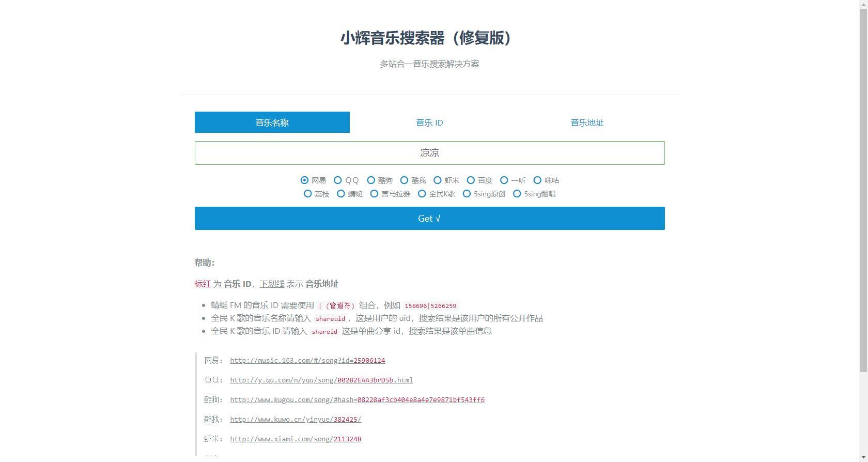This screenshot has width=868, height=462.
Task: Pick the 酷我 source option
Action: tap(404, 180)
